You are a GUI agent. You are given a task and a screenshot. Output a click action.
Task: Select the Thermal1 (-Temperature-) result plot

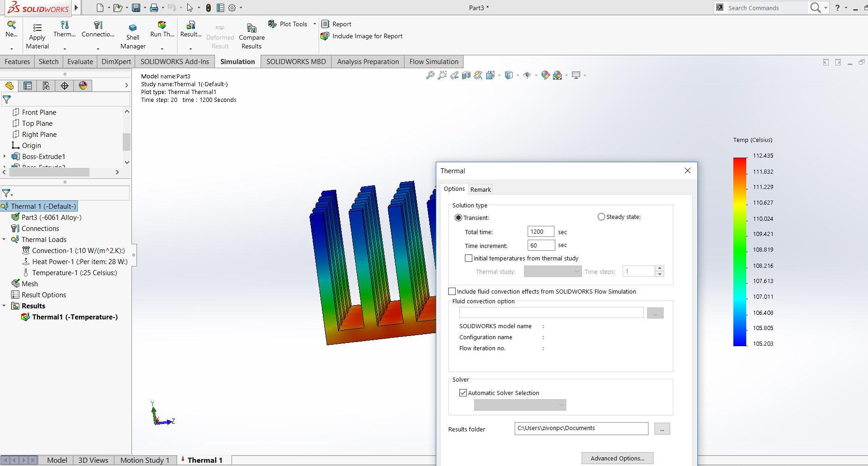pos(70,317)
